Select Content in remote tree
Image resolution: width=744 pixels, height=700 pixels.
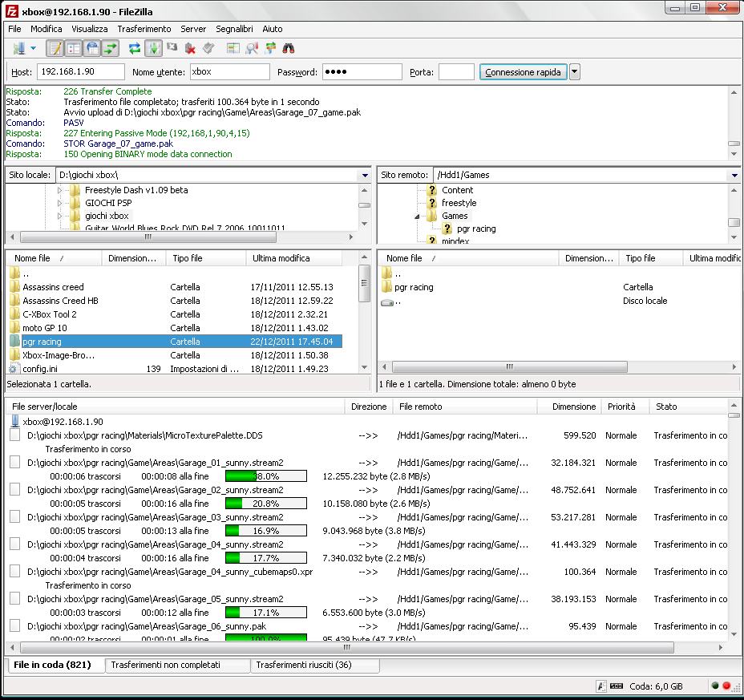click(x=458, y=190)
